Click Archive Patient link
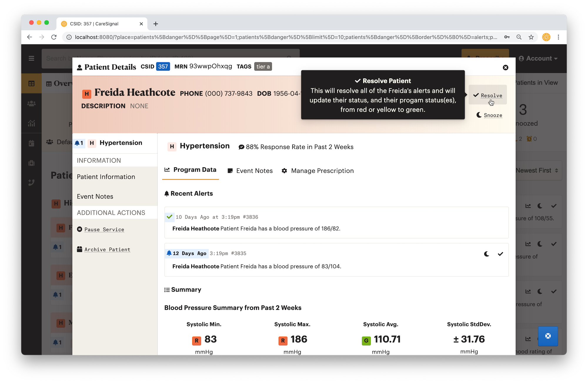588x383 pixels. tap(103, 249)
